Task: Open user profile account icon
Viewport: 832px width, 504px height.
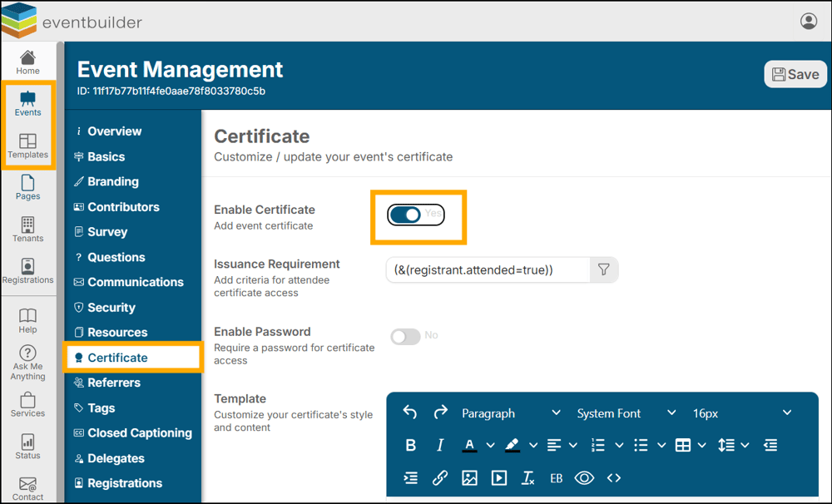Action: [x=809, y=22]
